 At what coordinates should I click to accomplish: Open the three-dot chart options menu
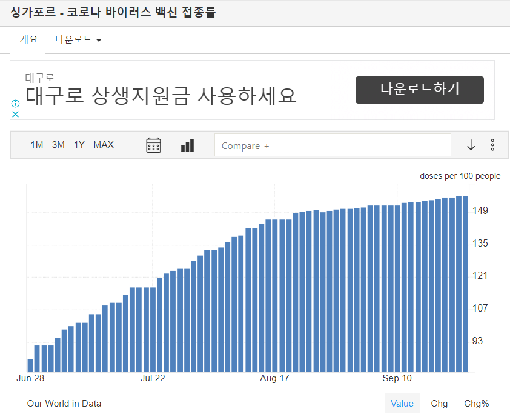tap(492, 145)
